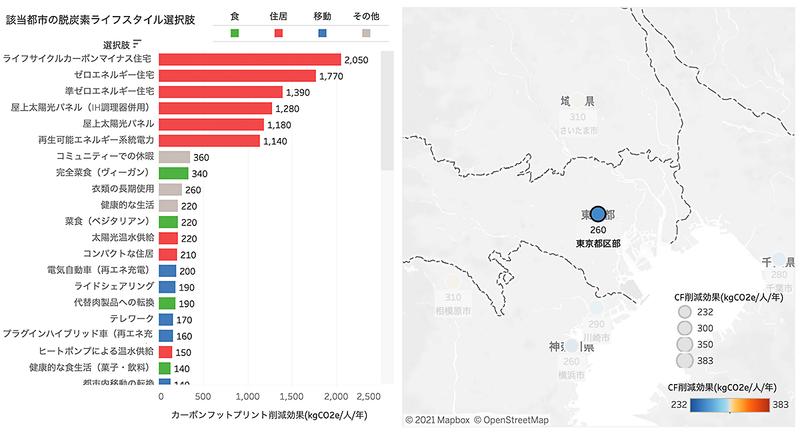Click the 232 size legend circle
800x438 pixels.
tap(684, 312)
